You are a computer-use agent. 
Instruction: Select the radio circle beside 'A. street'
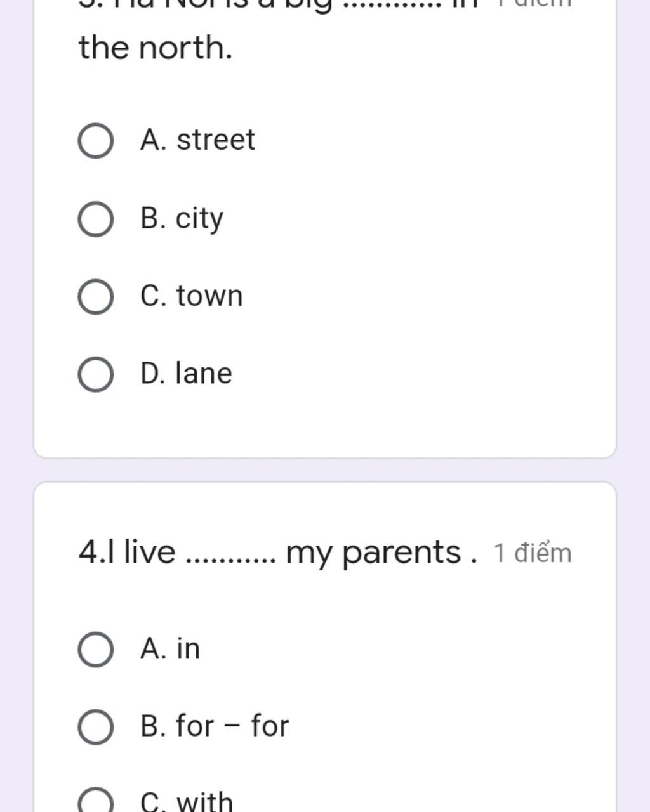96,141
